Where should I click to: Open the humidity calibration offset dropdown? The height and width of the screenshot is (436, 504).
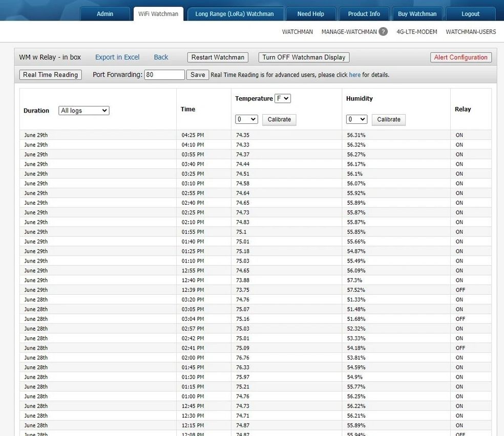356,119
